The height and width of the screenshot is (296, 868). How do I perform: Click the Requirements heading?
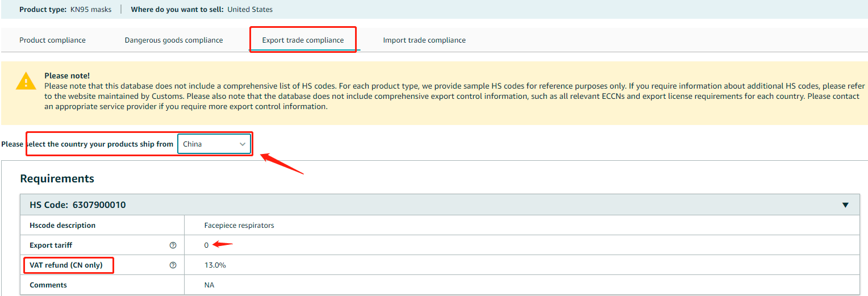click(x=57, y=179)
